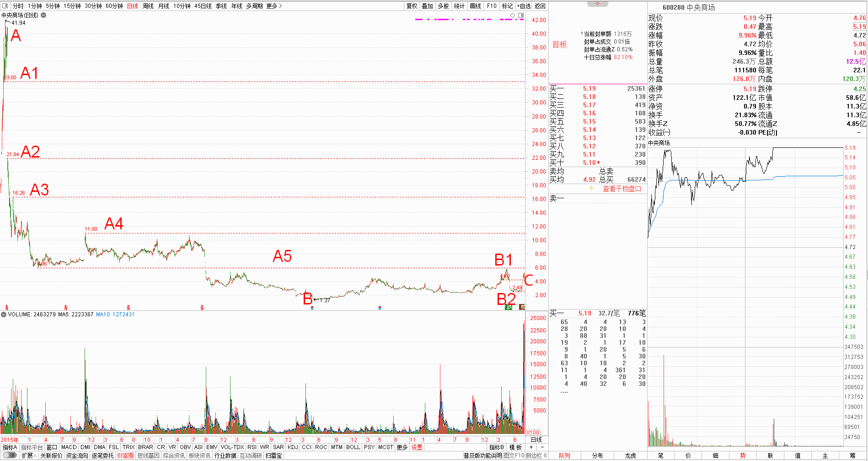The image size is (868, 461).
Task: Add stock with +自选
Action: click(x=524, y=6)
